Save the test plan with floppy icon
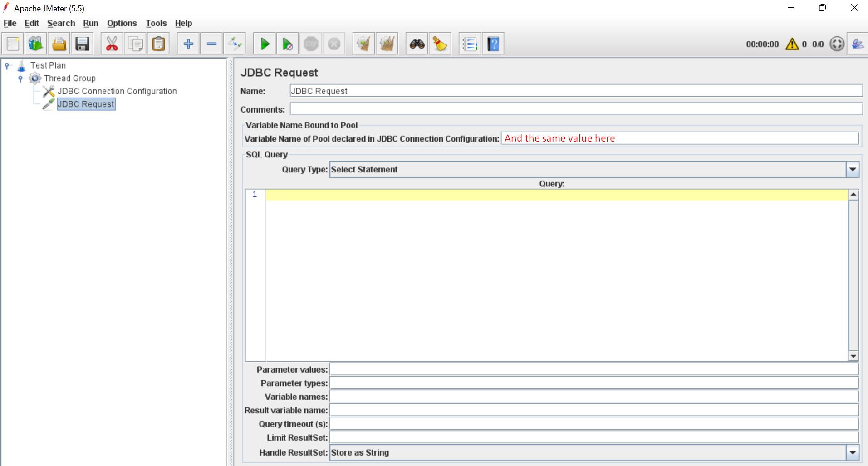Viewport: 868px width, 466px height. 82,44
